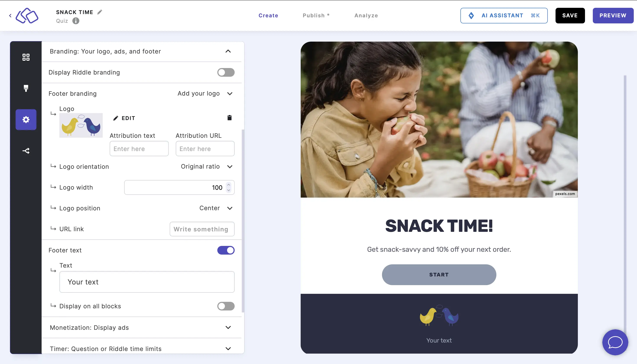Image resolution: width=637 pixels, height=364 pixels.
Task: Click the grid/dashboard icon in sidebar
Action: coord(26,57)
